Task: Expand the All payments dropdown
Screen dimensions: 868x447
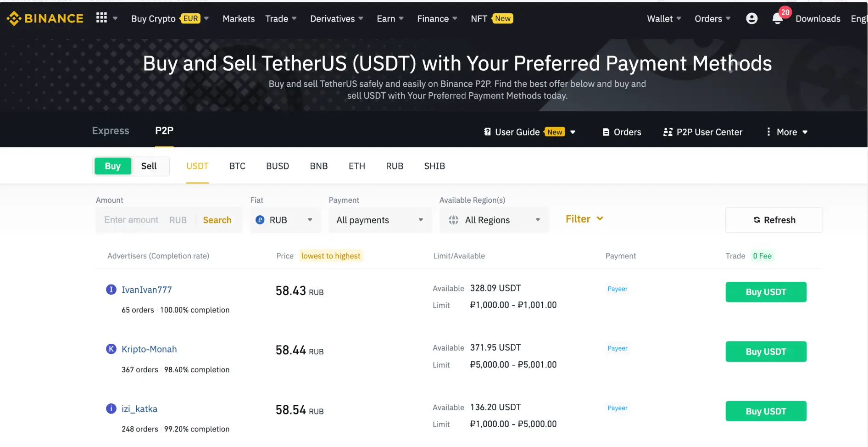Action: [380, 220]
